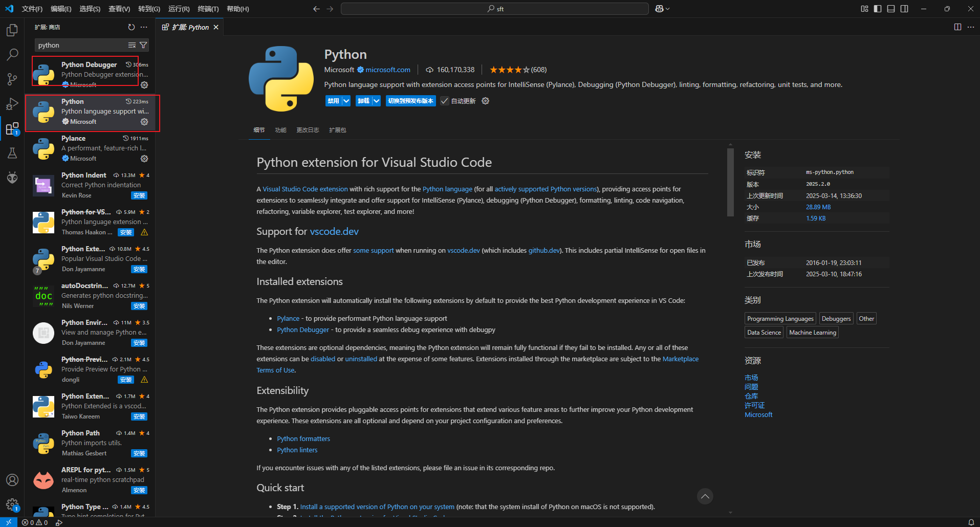Toggle primary side bar visibility
Viewport: 980px width, 527px height.
tap(878, 9)
